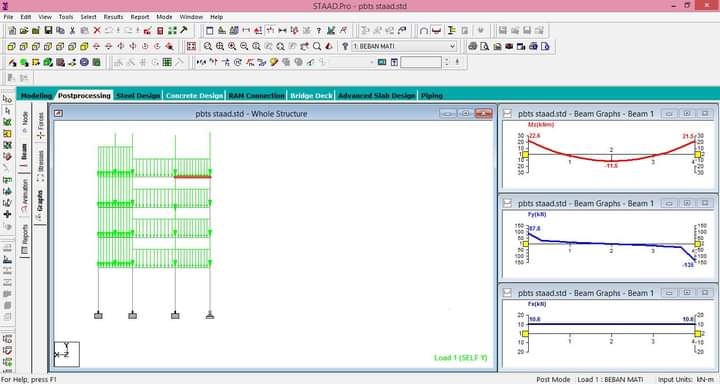Toggle the Mz graph window checkbox icon
The image size is (720, 384).
(x=508, y=114)
